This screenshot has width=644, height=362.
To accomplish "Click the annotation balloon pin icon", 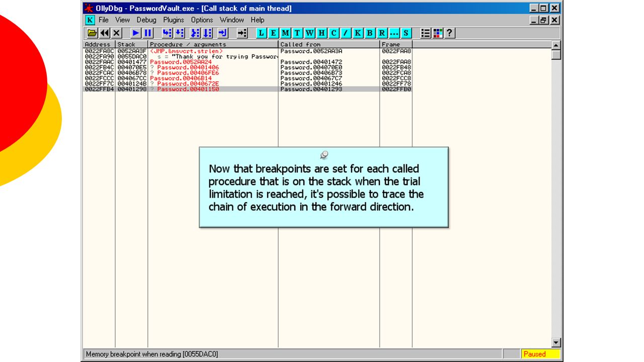I will tap(324, 155).
